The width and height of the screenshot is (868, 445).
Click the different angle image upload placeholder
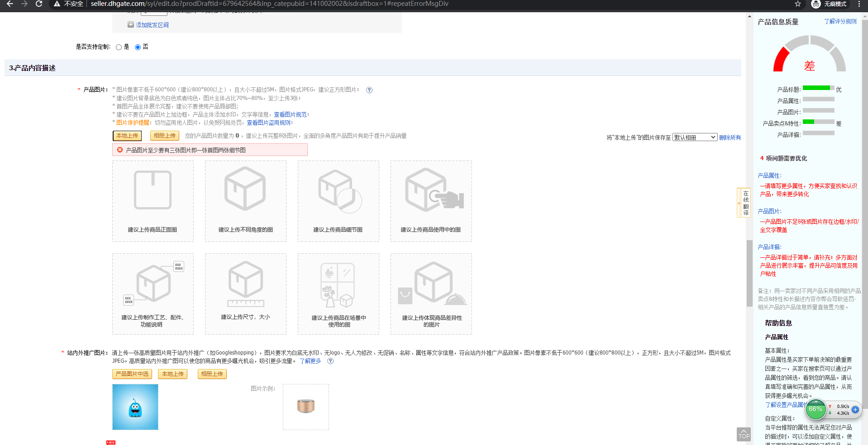(245, 201)
